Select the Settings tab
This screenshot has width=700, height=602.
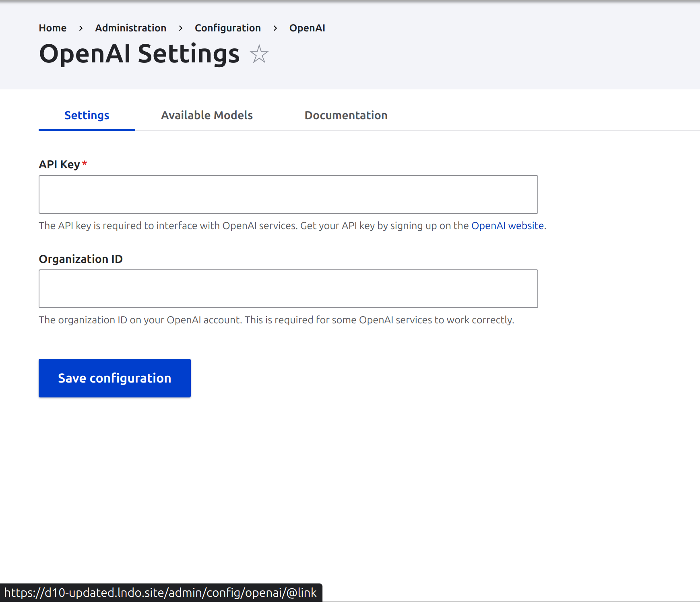click(87, 116)
